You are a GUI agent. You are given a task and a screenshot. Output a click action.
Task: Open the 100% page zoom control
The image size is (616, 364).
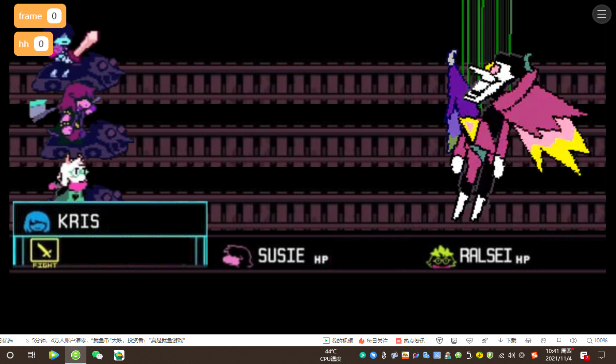(597, 341)
